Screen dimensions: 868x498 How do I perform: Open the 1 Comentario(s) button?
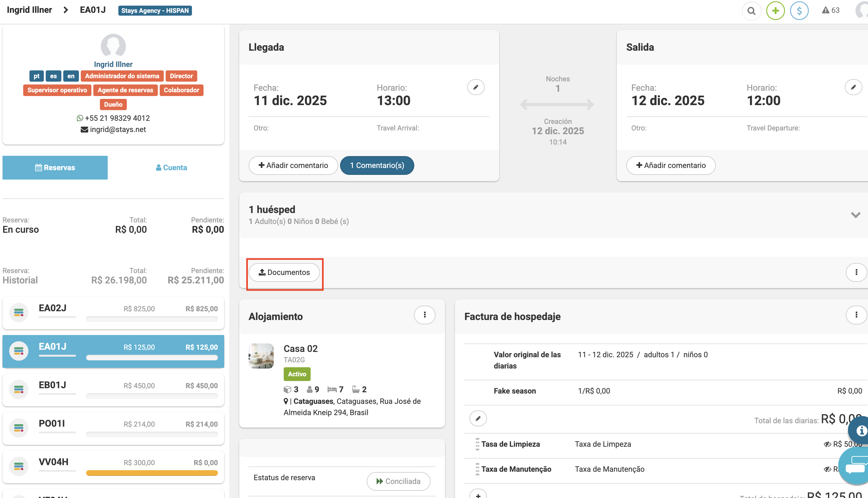tap(377, 165)
